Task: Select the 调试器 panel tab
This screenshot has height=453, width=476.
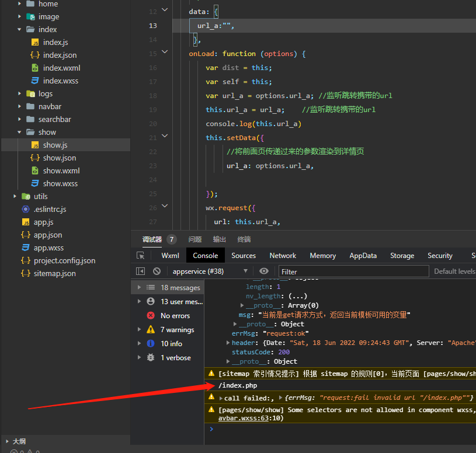Action: click(152, 239)
